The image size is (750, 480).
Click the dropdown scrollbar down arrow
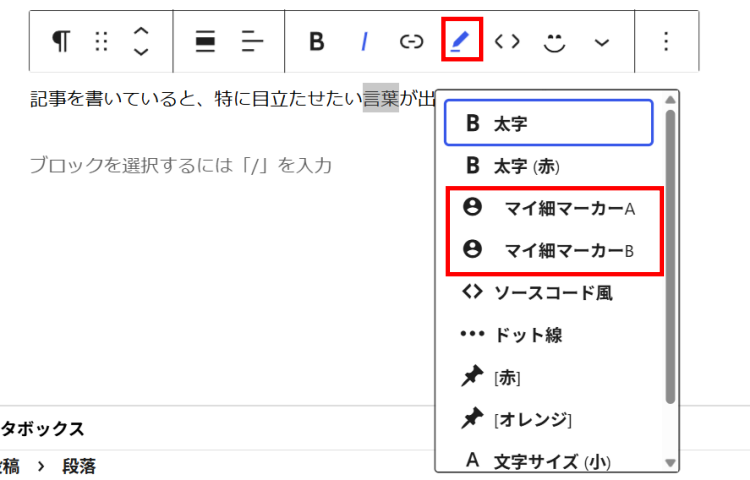(670, 463)
